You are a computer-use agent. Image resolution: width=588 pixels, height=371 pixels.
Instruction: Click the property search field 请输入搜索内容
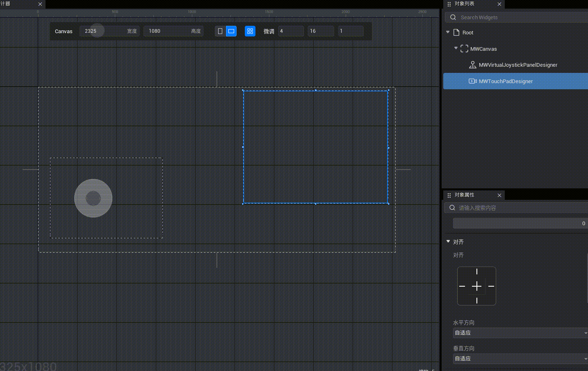click(x=516, y=208)
